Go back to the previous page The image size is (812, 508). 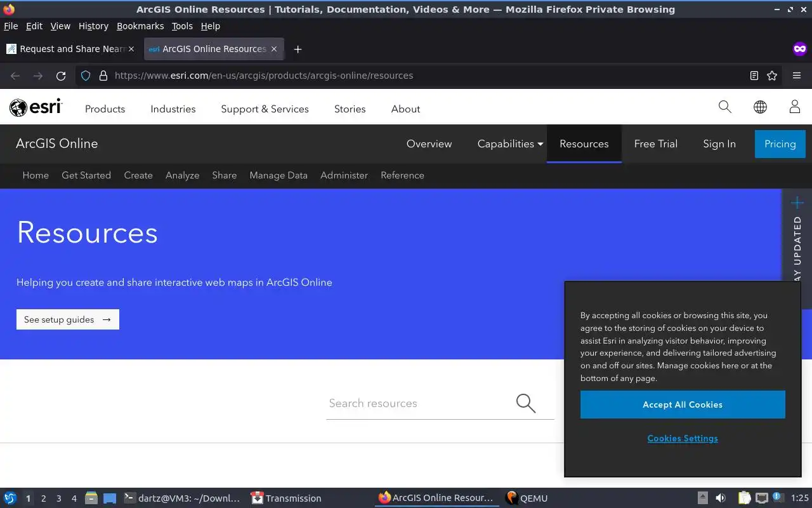coord(15,76)
